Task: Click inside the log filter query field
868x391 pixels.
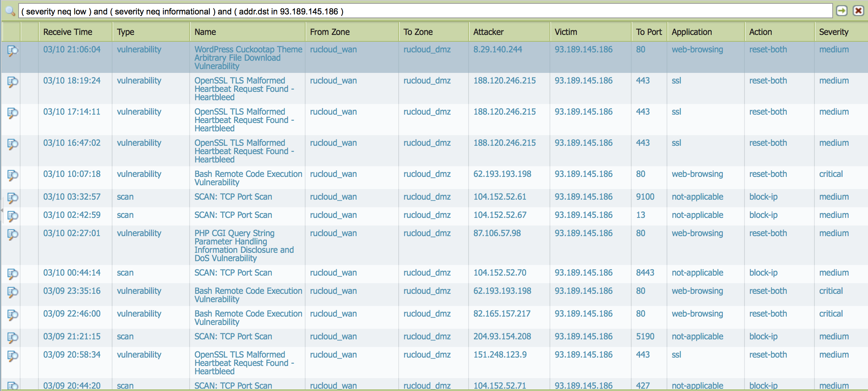Action: tap(418, 11)
